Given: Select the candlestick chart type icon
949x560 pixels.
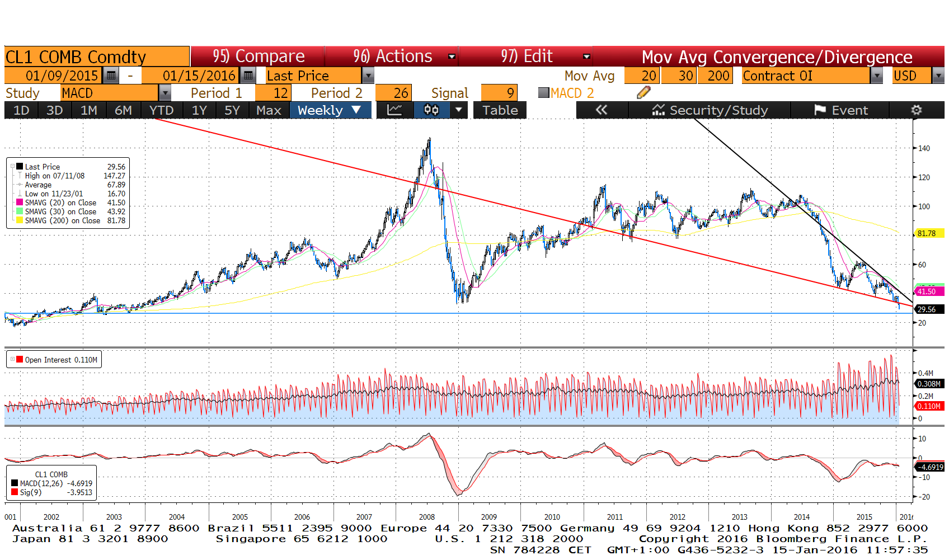Looking at the screenshot, I should coord(431,110).
